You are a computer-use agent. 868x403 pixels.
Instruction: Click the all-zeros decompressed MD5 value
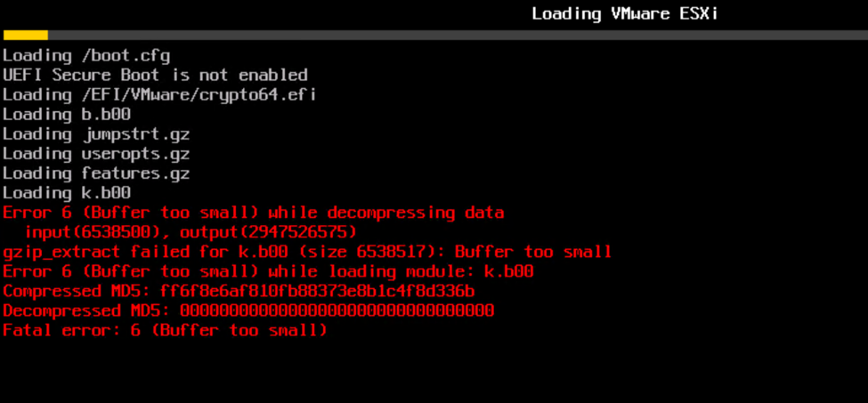click(337, 310)
